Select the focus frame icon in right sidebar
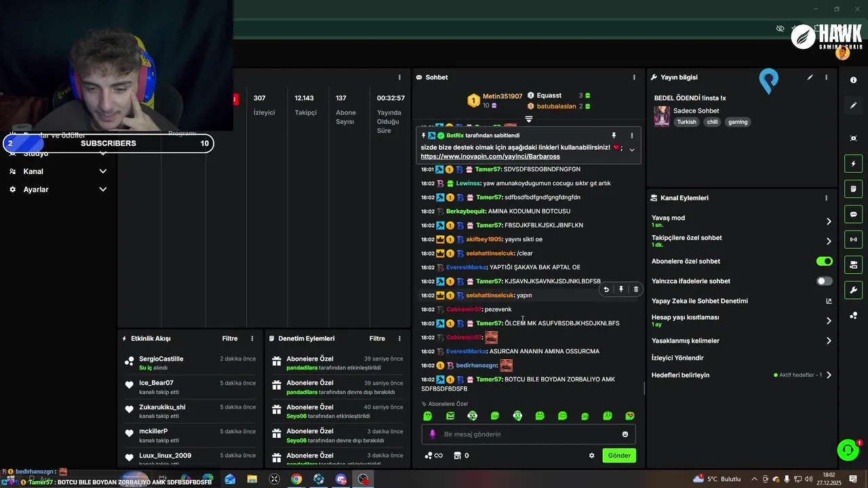Screen dimensions: 868x488 853,138
